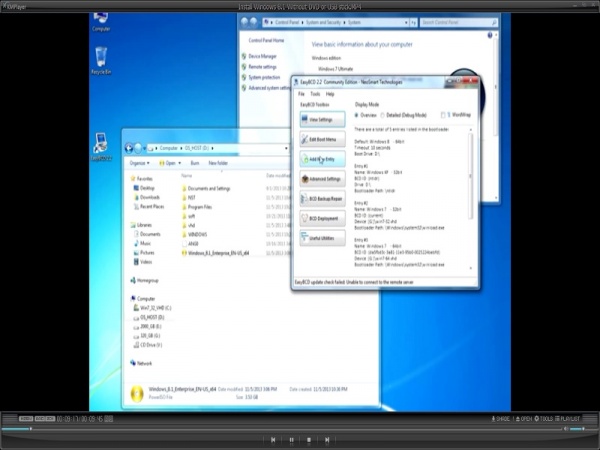
Task: Click Name column header in Explorer
Action: coord(186,176)
